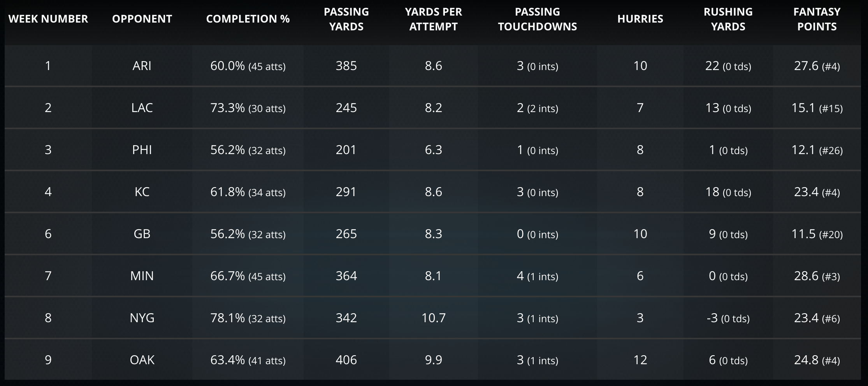This screenshot has height=386, width=868.
Task: Select the Passing Touchdowns column header
Action: pos(537,19)
